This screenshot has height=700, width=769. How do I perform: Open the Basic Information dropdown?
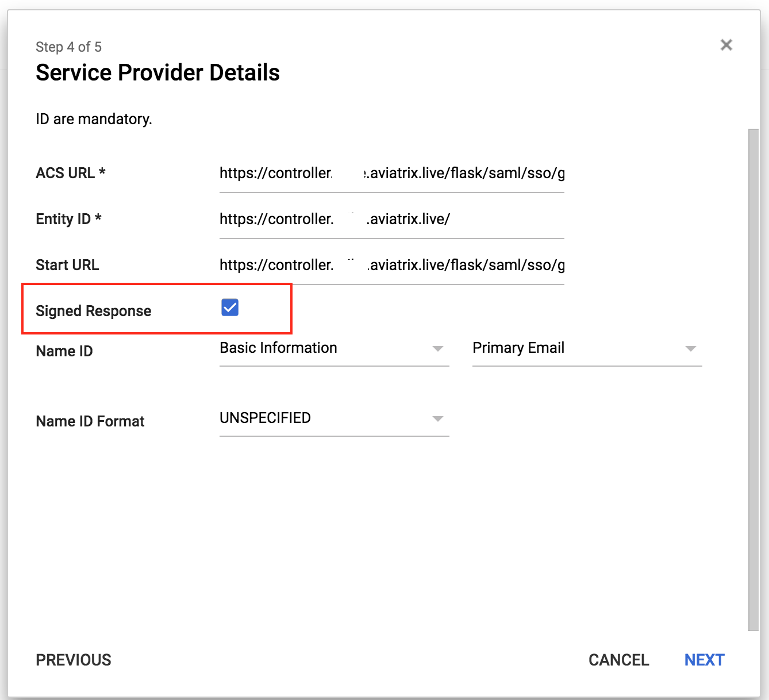coord(333,348)
